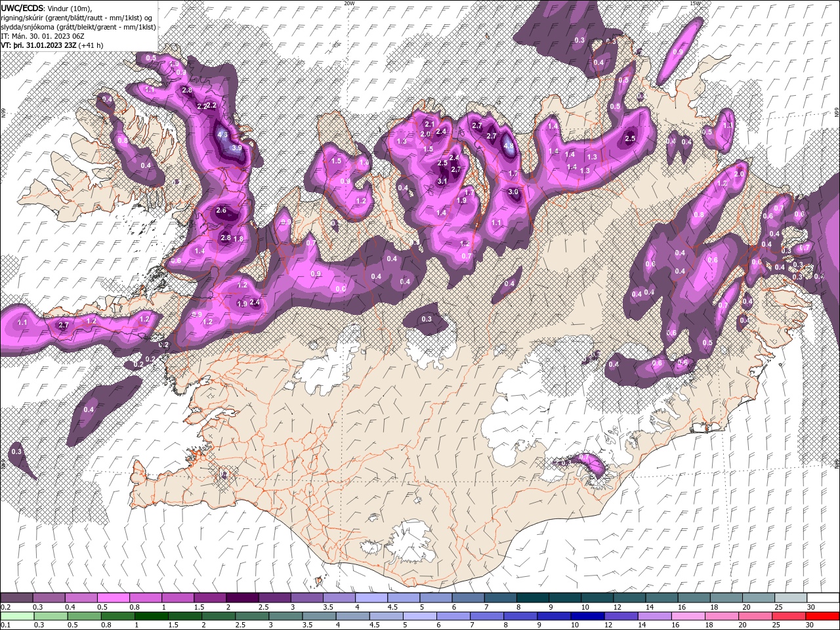Select the dark teal 8–9 snow scale swatch

pos(532,598)
